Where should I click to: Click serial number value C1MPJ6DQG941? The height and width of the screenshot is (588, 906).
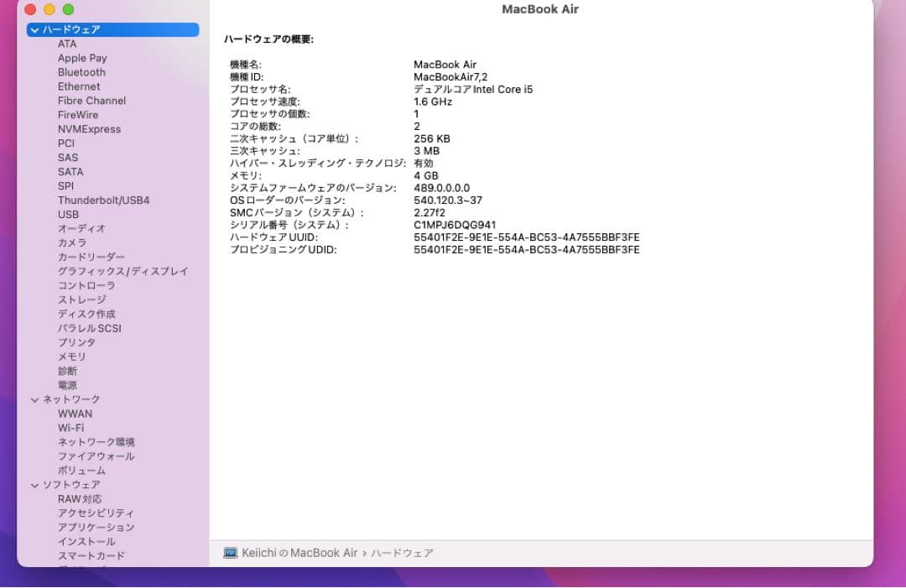click(x=455, y=226)
